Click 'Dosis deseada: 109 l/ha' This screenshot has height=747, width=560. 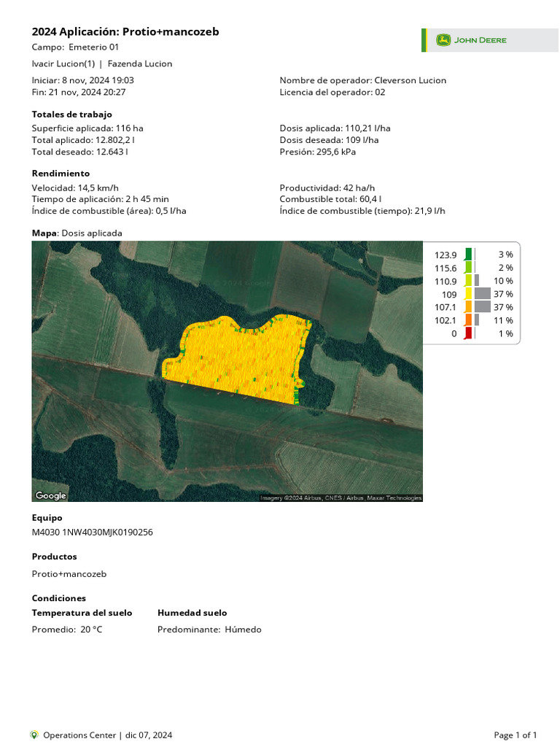[329, 140]
